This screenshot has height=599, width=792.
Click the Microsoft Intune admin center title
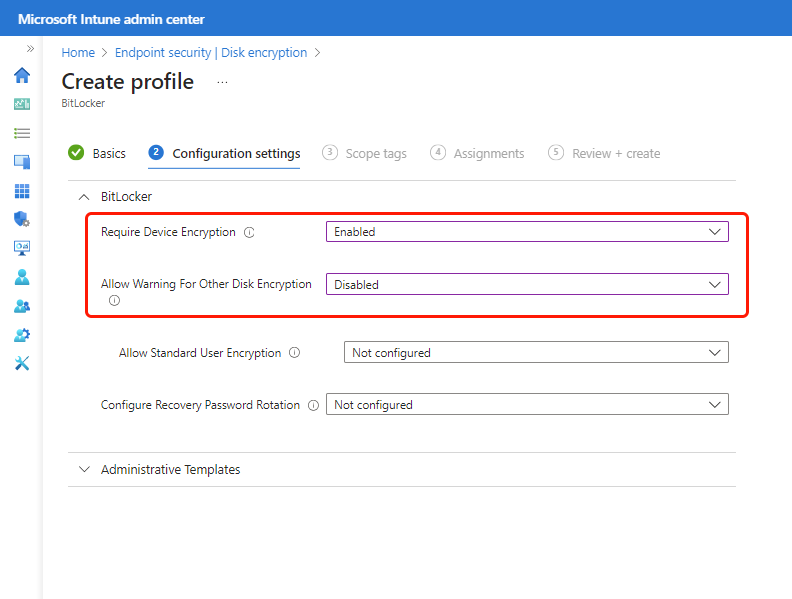tap(111, 19)
